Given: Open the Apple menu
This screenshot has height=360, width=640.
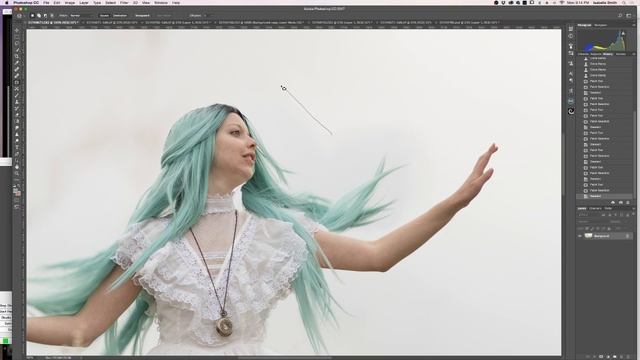Looking at the screenshot, I should [6, 2].
